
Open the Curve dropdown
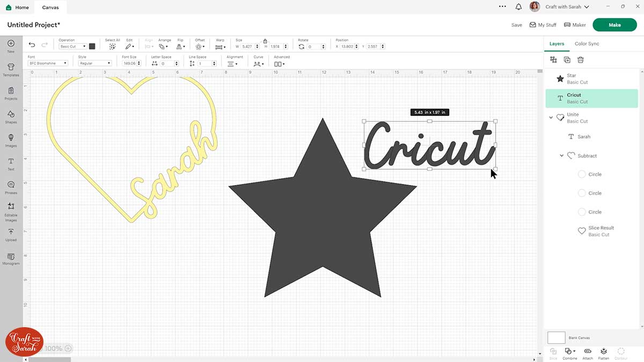[x=259, y=64]
